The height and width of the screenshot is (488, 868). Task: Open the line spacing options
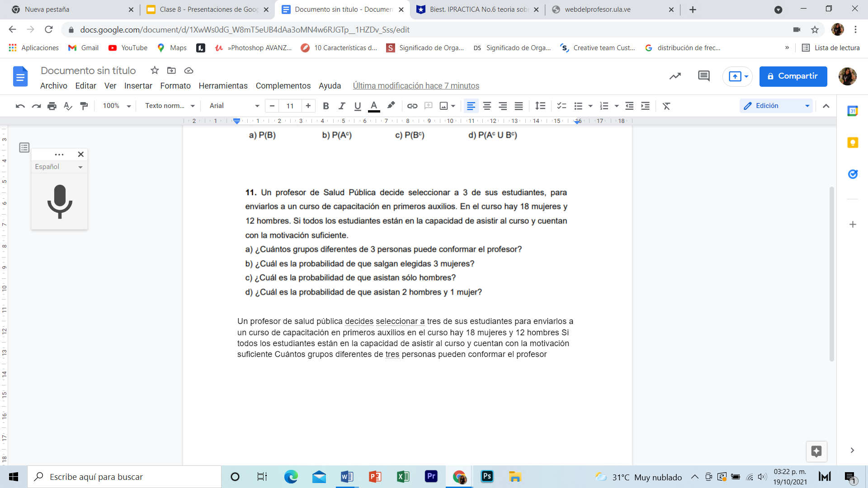coord(540,106)
